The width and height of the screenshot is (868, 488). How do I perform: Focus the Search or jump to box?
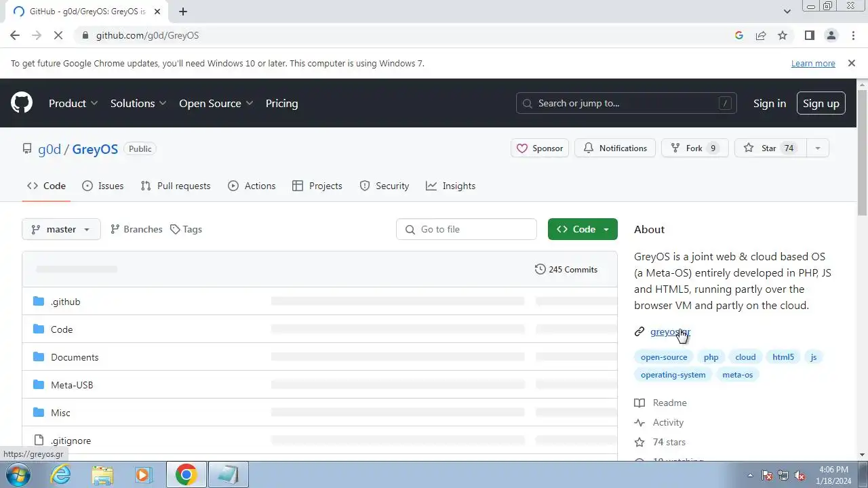[x=626, y=103]
